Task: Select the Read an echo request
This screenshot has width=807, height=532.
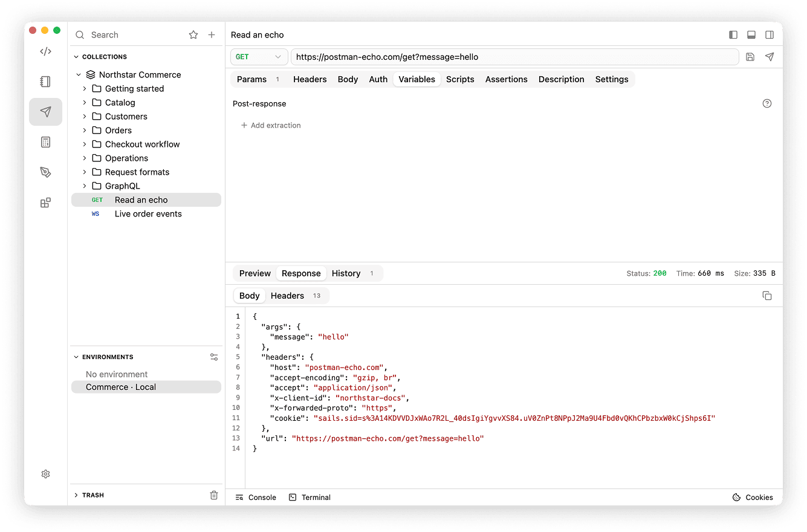Action: [146, 200]
